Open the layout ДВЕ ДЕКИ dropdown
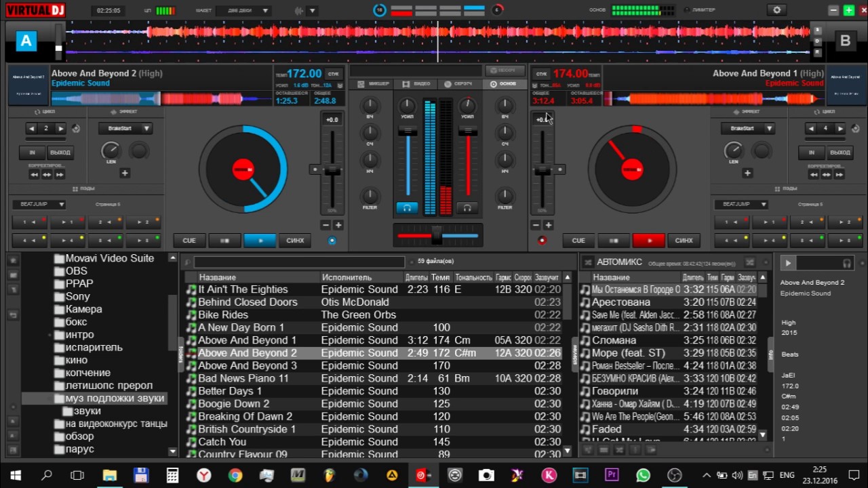The width and height of the screenshot is (868, 488). point(243,11)
